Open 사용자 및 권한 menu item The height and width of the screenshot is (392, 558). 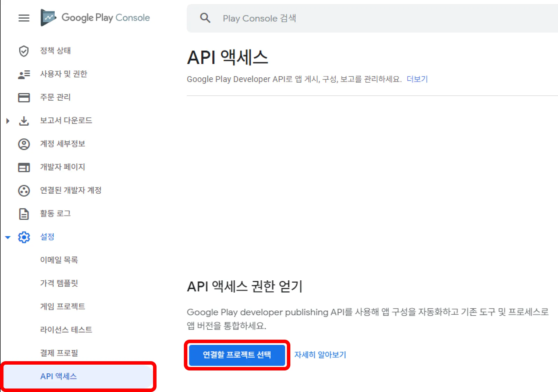click(64, 74)
